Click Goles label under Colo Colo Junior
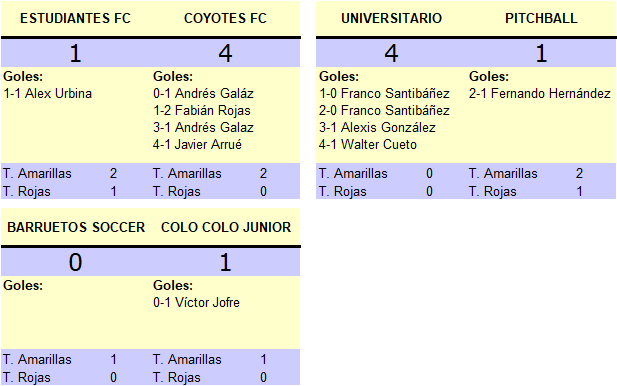The height and width of the screenshot is (386, 617). tap(173, 285)
